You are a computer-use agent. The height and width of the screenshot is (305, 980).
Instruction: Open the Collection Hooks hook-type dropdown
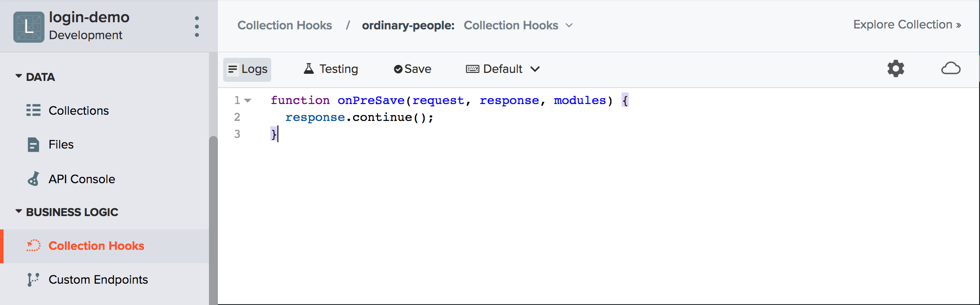tap(518, 25)
